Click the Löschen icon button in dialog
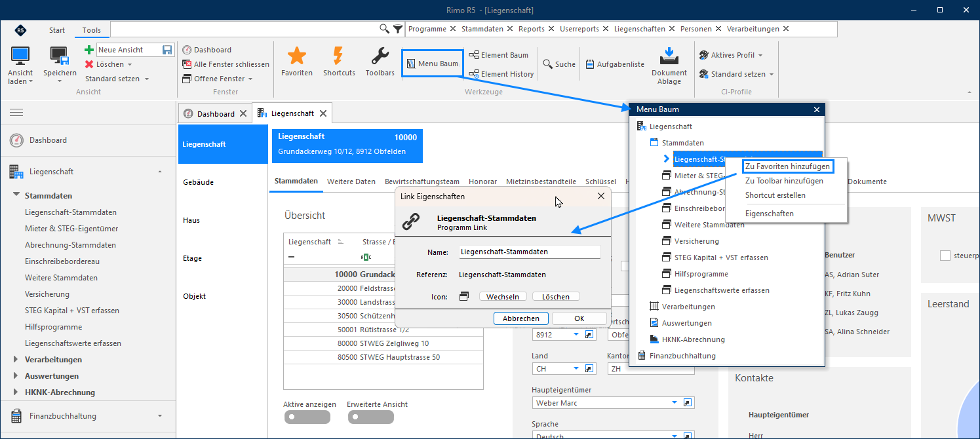980x439 pixels. pos(556,297)
